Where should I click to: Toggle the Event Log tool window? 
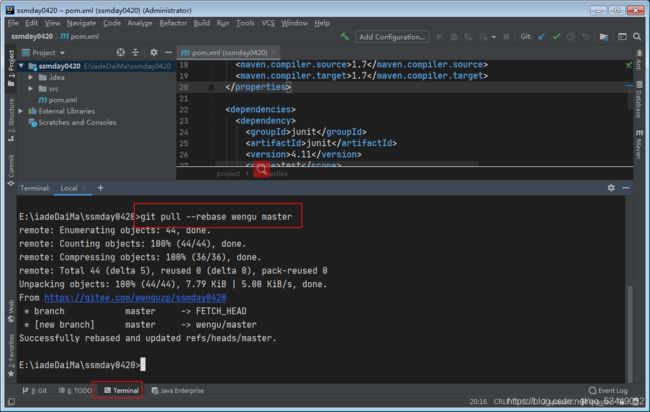(608, 390)
